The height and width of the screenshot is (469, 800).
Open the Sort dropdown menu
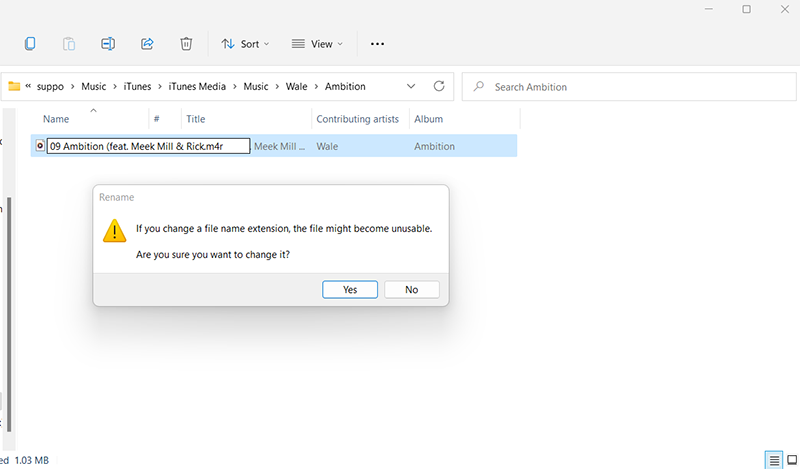click(x=245, y=44)
